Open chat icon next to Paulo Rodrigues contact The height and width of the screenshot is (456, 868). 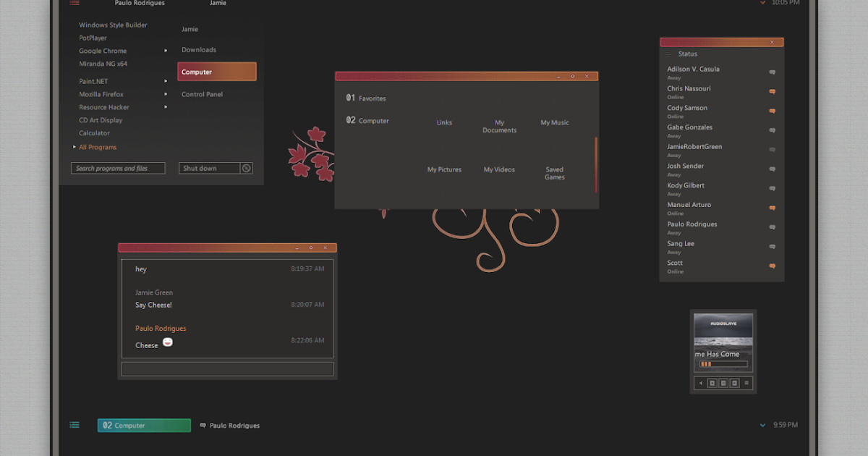click(x=773, y=227)
